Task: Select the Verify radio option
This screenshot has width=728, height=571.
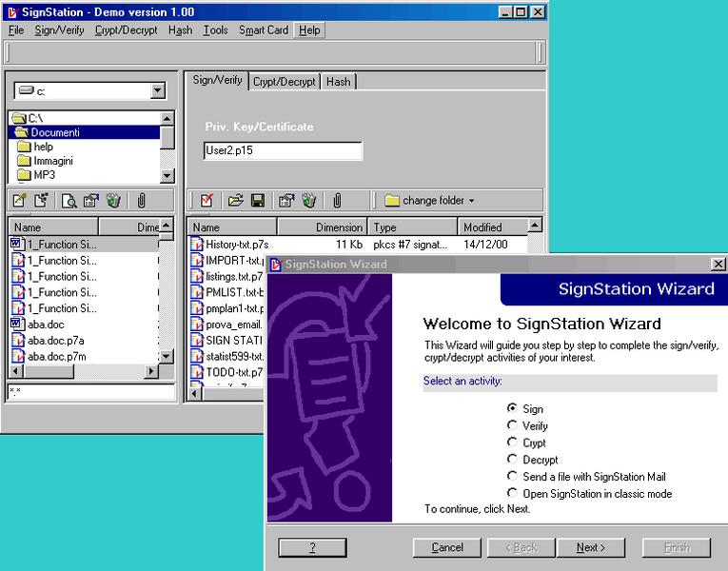Action: click(x=512, y=424)
